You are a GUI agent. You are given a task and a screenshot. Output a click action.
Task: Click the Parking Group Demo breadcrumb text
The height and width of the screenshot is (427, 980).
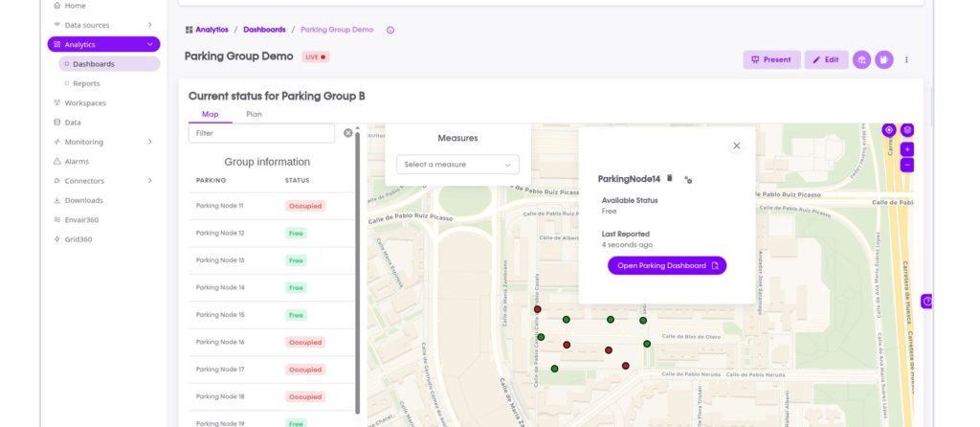coord(337,30)
